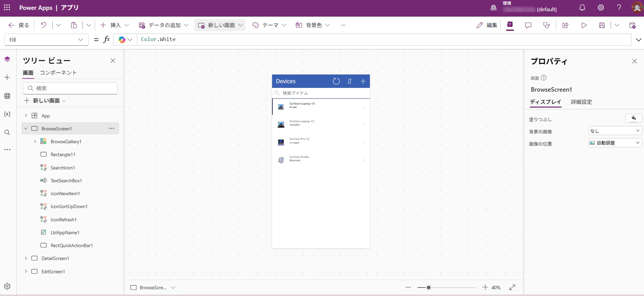644x296 pixels.
Task: Open the insert plus icon in sidebar
Action: point(7,77)
